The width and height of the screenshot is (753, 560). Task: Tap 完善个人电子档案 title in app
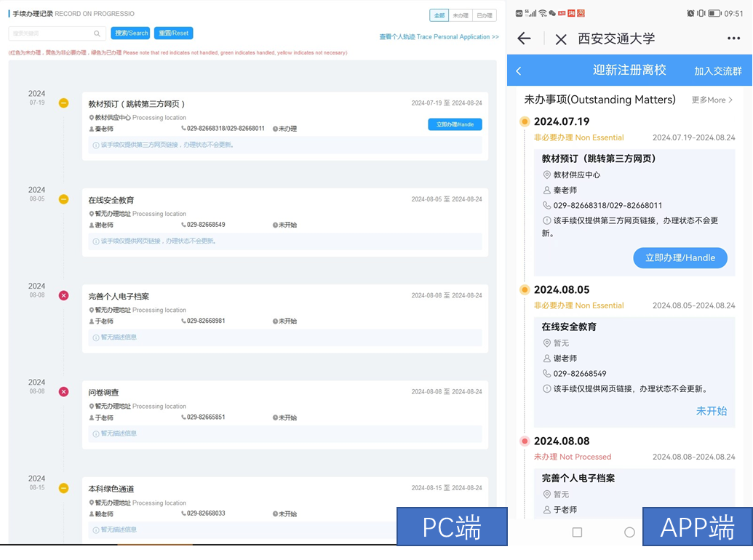[x=578, y=478]
